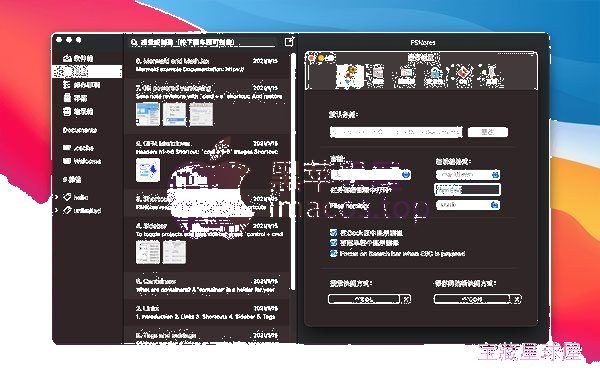The height and width of the screenshot is (375, 600).
Task: Open the last preferences toolbar tab
Action: click(x=492, y=75)
